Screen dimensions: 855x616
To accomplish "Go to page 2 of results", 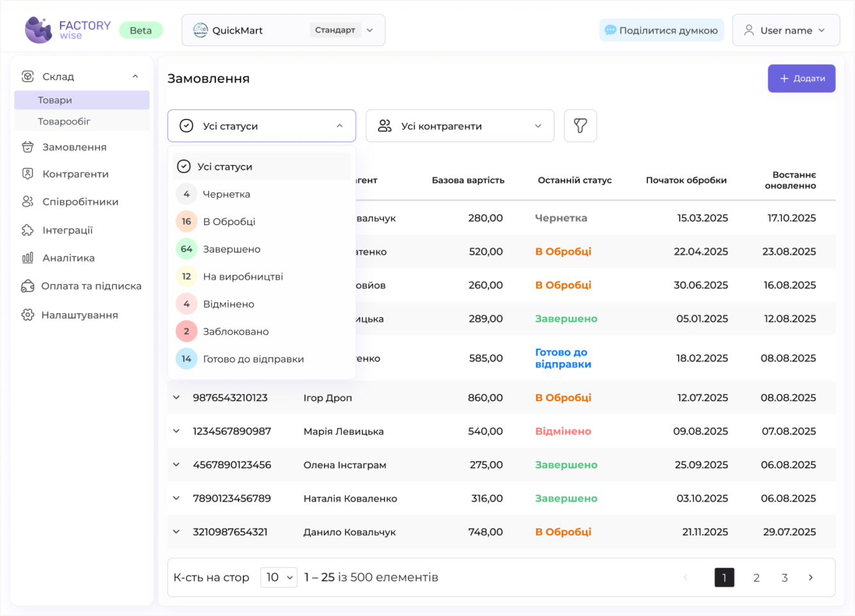I will pyautogui.click(x=756, y=577).
